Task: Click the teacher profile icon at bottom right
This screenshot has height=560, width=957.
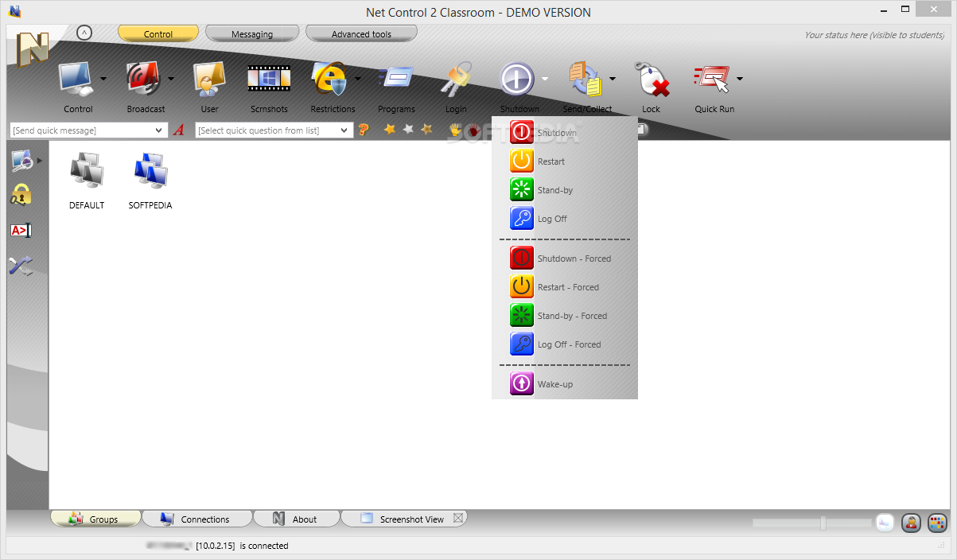Action: [x=912, y=523]
